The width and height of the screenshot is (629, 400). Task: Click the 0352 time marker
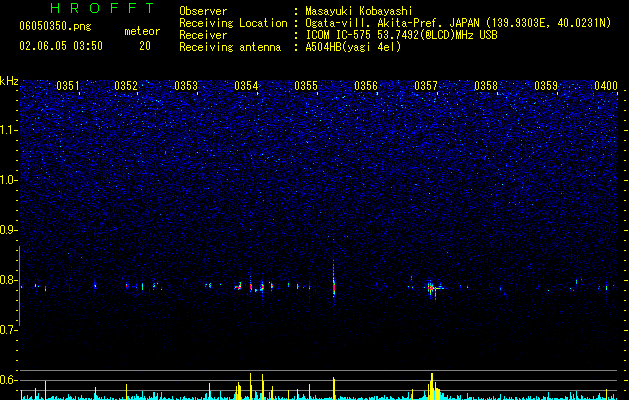(x=126, y=86)
